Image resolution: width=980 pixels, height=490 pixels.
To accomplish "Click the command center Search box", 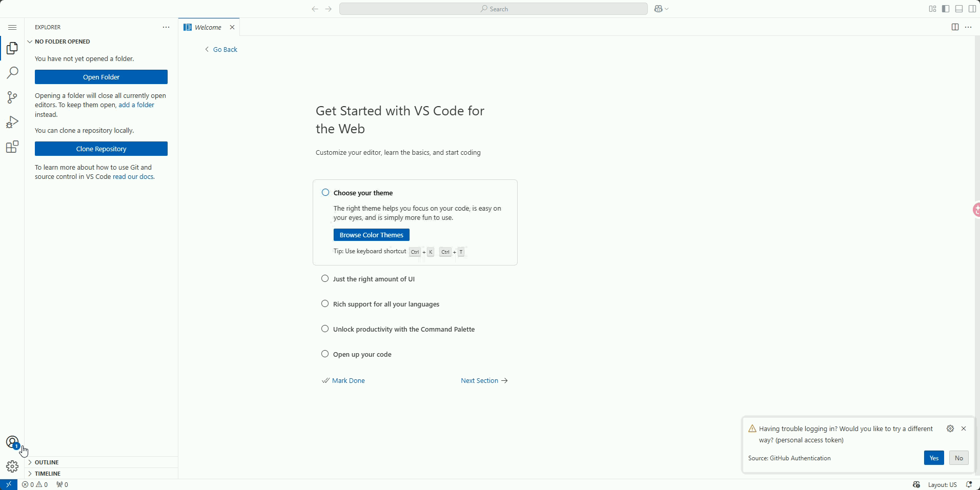I will point(494,9).
